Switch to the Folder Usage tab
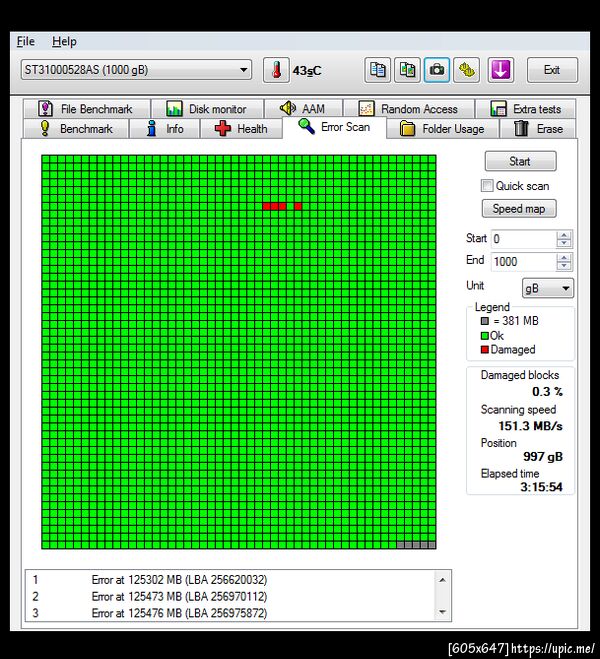The image size is (600, 659). pos(442,128)
